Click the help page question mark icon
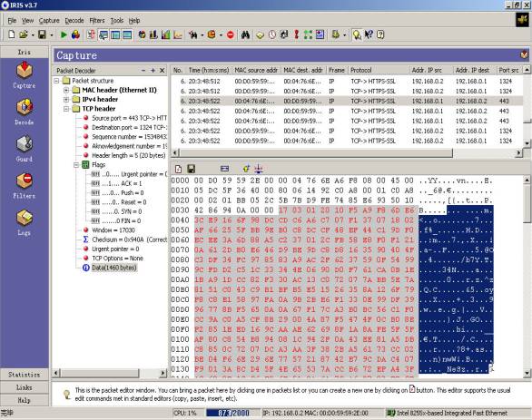The image size is (532, 420). pos(380,34)
